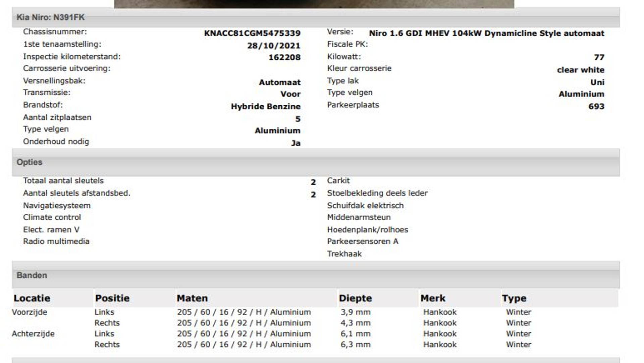Click the Versie value Niro 1.6 GDI MHEV
The height and width of the screenshot is (363, 644).
pos(486,33)
